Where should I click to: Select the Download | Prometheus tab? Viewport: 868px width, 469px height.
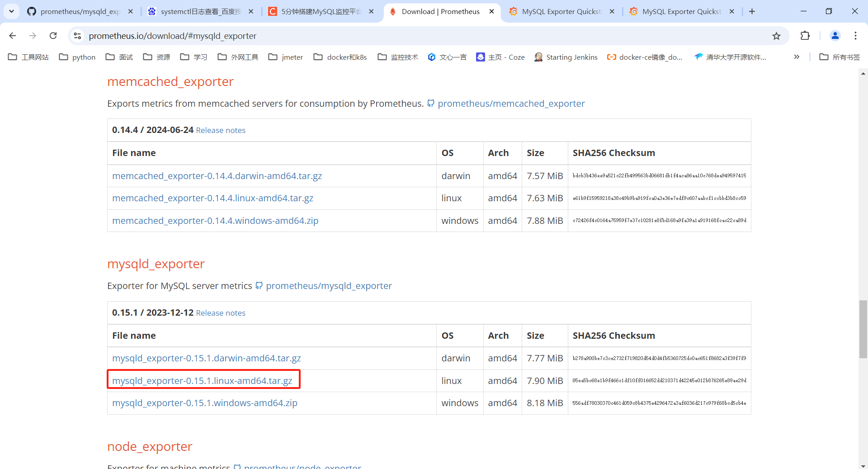(440, 11)
